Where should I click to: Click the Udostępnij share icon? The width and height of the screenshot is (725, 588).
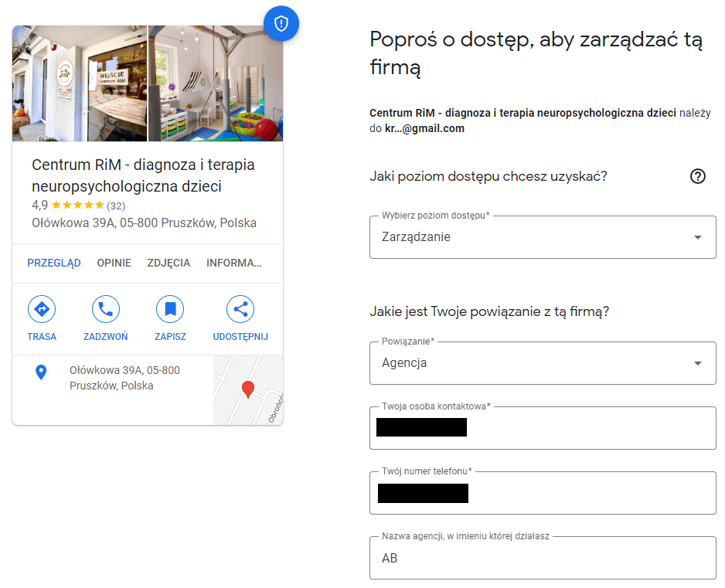[240, 309]
